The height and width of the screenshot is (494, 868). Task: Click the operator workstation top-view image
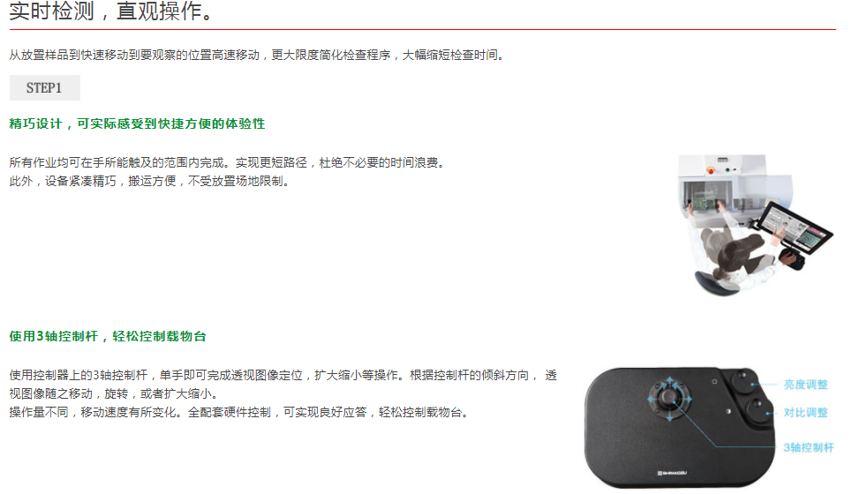coord(755,225)
